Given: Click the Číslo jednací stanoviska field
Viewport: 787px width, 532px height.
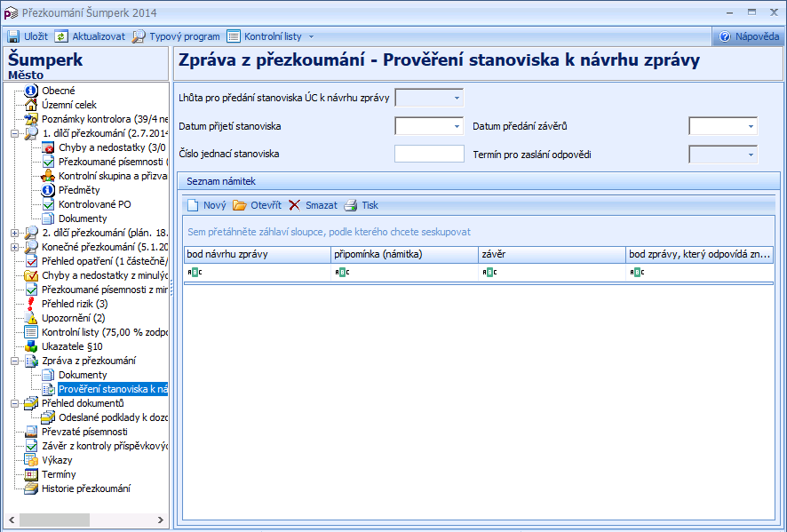Looking at the screenshot, I should pos(429,154).
